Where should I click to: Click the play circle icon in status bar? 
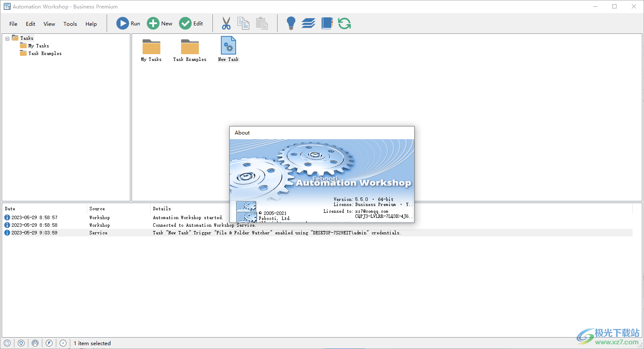tap(63, 343)
